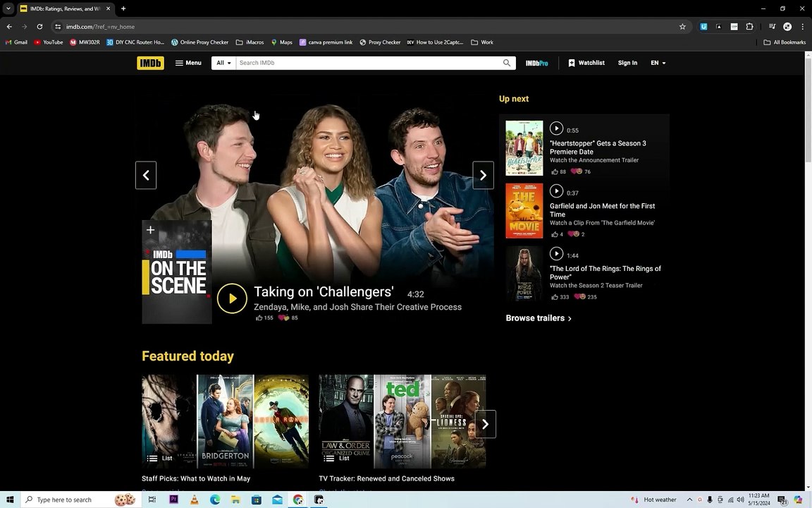Open Microsoft Edge from taskbar

click(215, 500)
